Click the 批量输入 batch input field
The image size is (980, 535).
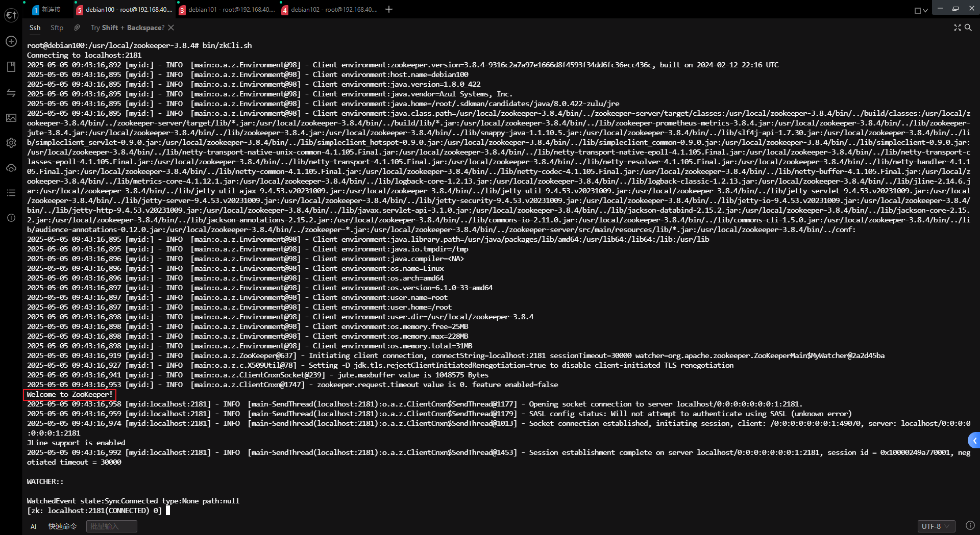tap(111, 526)
